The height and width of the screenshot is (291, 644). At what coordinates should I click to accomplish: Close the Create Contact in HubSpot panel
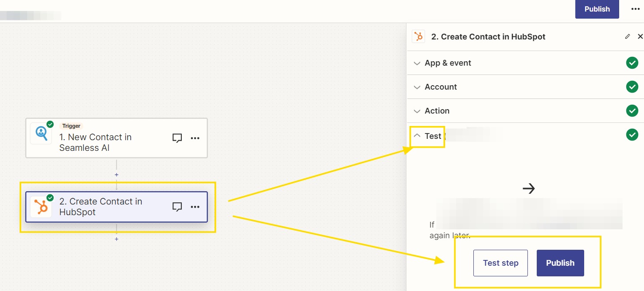640,36
